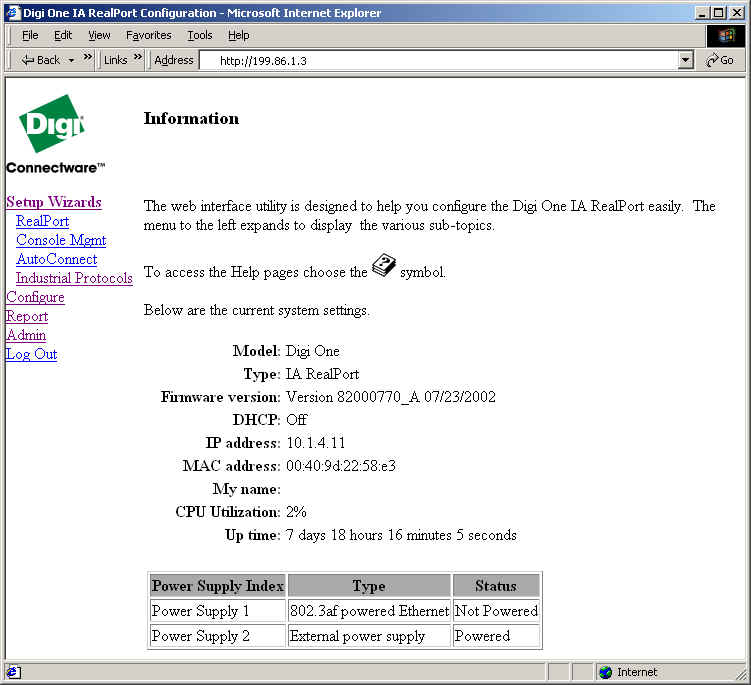Open the Back button history dropdown arrow
The width and height of the screenshot is (751, 685).
click(x=71, y=60)
